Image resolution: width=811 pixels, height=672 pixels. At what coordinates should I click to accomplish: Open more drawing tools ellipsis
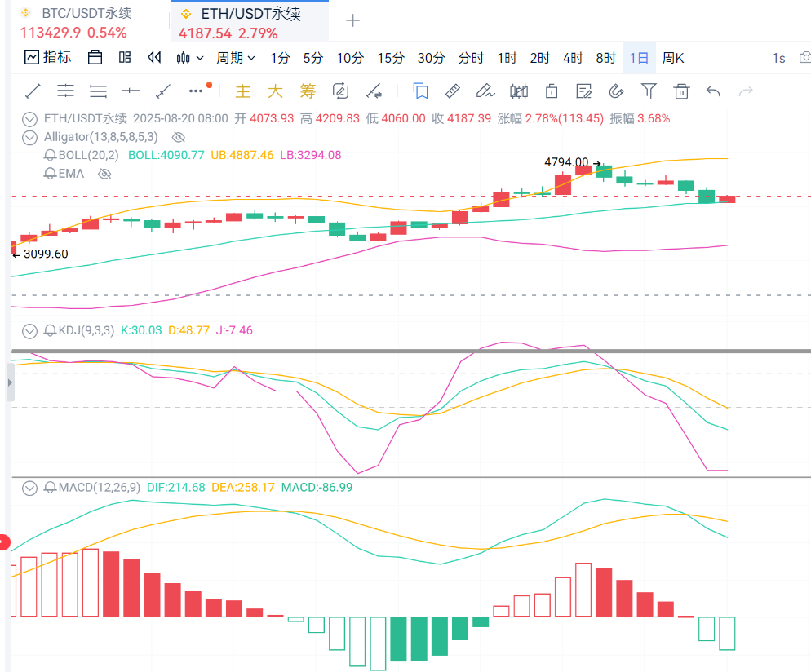[196, 91]
